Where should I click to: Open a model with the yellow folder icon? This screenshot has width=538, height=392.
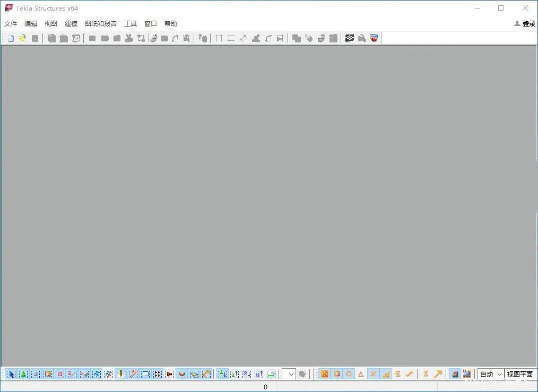pos(23,38)
